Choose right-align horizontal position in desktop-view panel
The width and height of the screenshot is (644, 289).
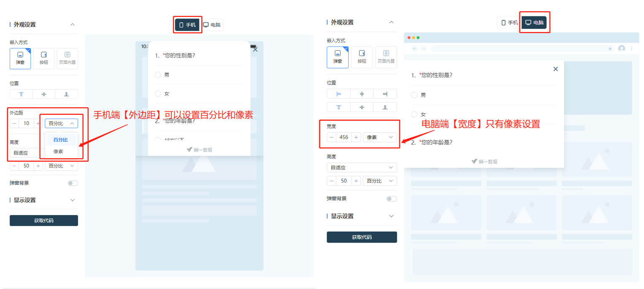(x=385, y=94)
